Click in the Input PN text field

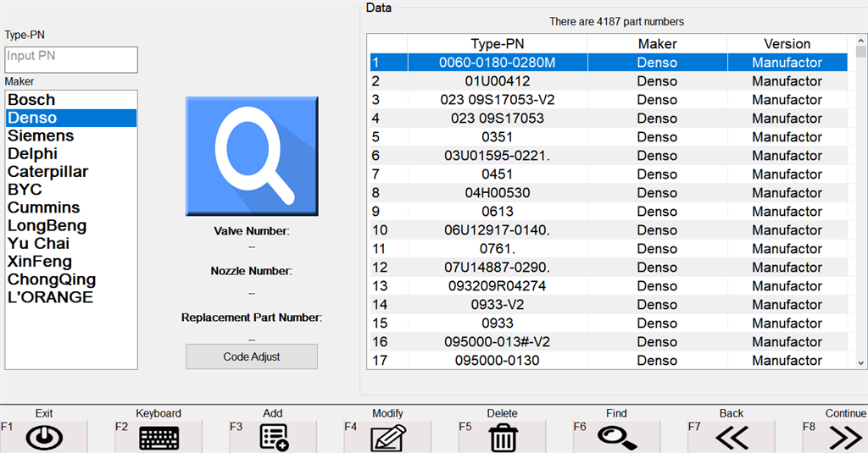tap(70, 59)
